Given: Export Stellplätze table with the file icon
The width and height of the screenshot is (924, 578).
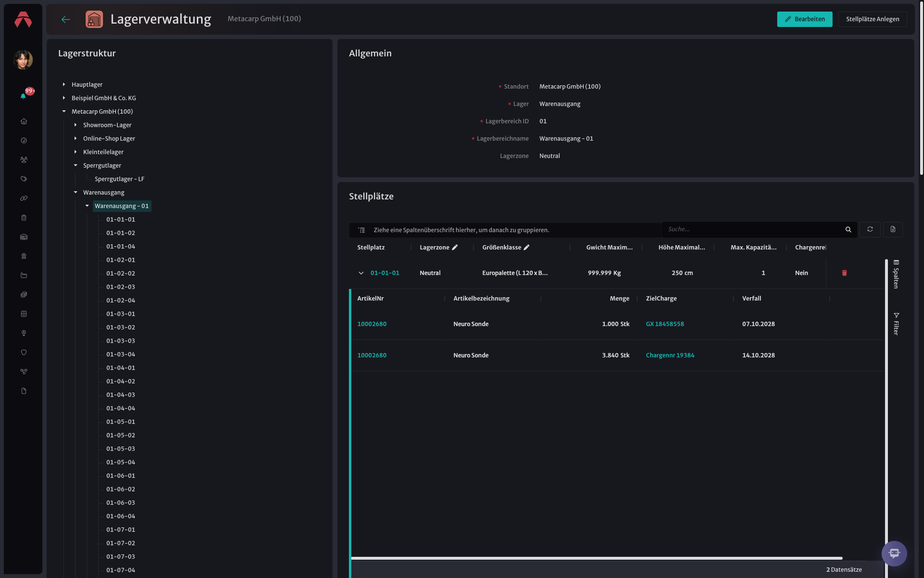Looking at the screenshot, I should [x=893, y=229].
